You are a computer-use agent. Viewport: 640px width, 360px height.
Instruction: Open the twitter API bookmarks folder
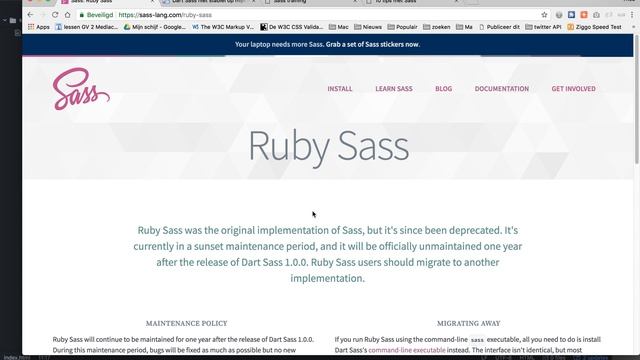click(543, 27)
